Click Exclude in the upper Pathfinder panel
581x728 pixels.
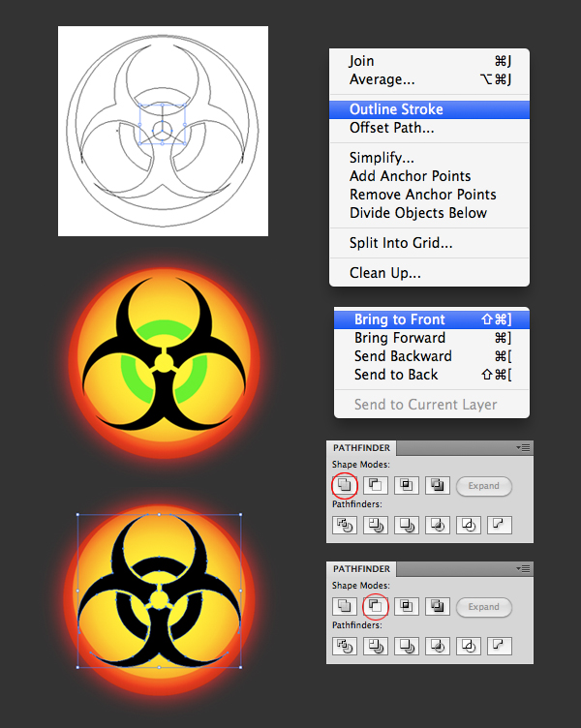(438, 486)
